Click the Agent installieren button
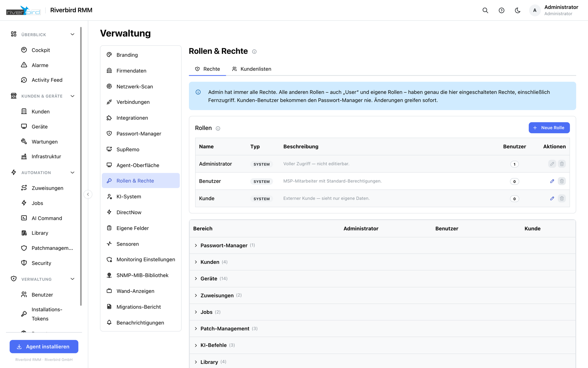 click(x=44, y=347)
